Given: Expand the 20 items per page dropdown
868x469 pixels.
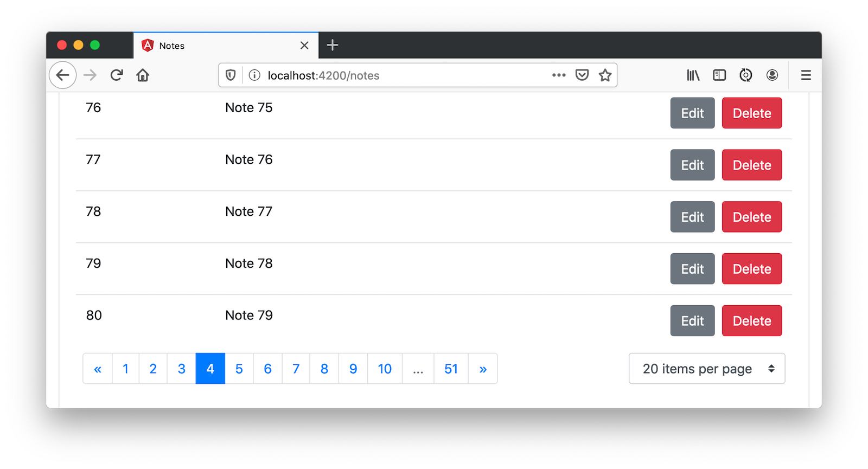Looking at the screenshot, I should (706, 369).
